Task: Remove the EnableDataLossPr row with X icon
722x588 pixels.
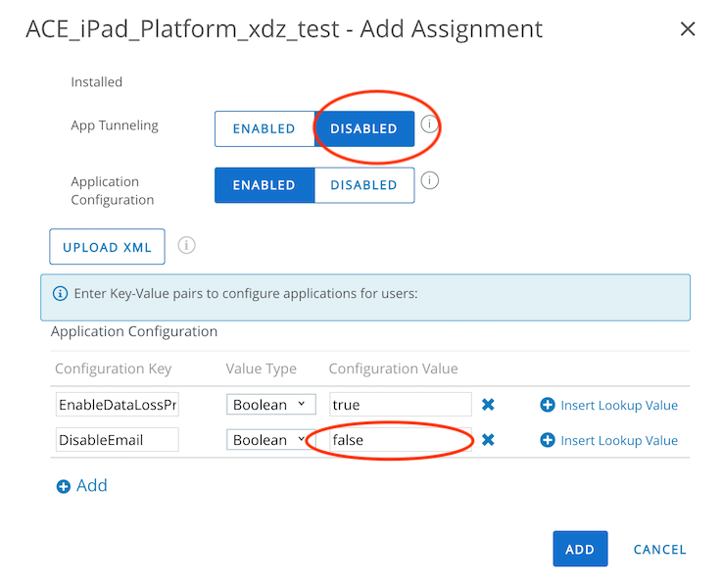Action: pos(488,405)
